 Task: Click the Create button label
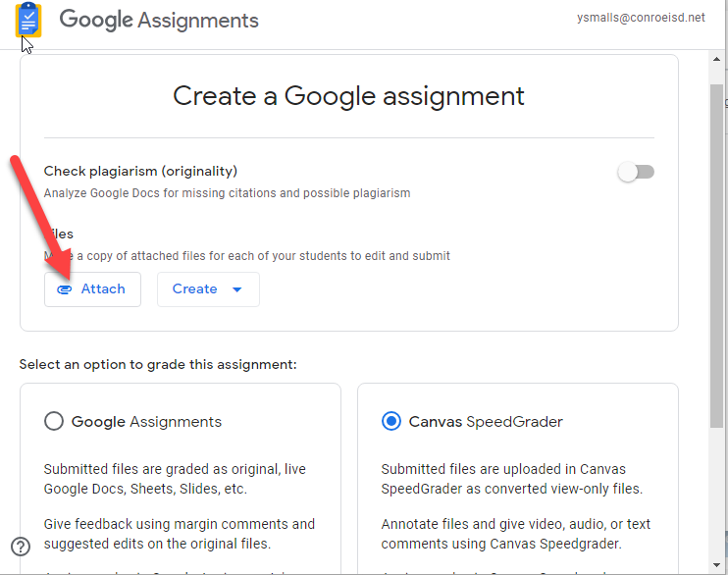click(x=194, y=289)
